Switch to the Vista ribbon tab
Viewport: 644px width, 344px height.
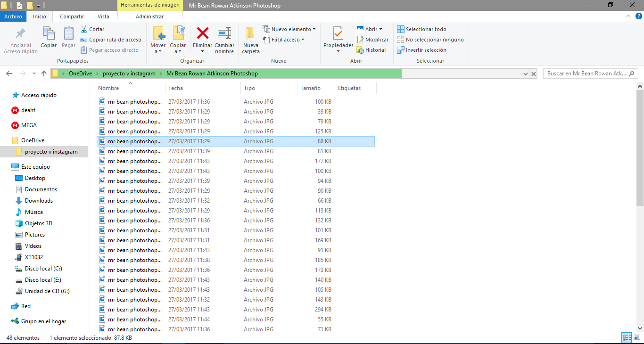(x=103, y=16)
